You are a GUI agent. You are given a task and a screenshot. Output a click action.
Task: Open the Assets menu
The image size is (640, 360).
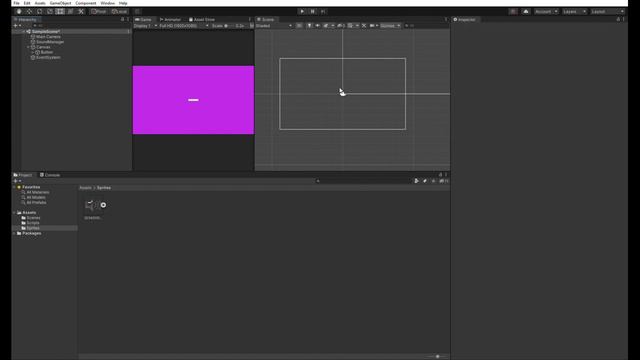tap(40, 3)
